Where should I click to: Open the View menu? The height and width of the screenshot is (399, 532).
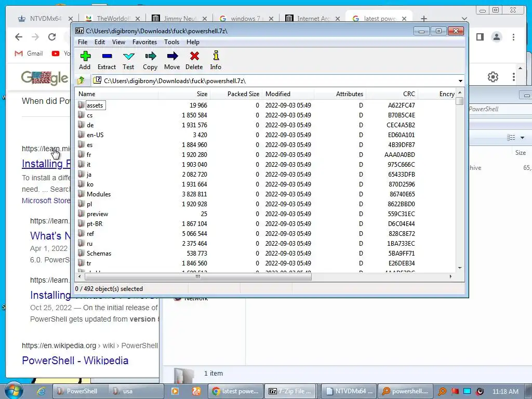(118, 42)
